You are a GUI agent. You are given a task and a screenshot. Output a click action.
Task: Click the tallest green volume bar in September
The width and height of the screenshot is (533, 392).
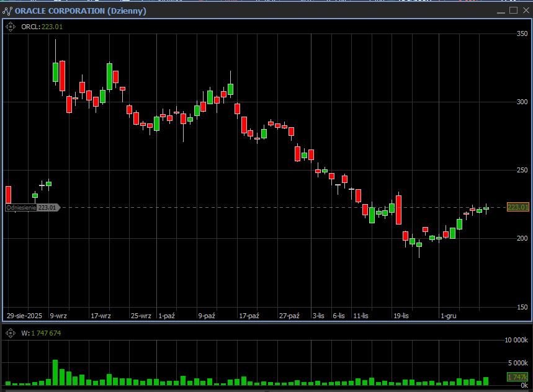click(x=55, y=372)
